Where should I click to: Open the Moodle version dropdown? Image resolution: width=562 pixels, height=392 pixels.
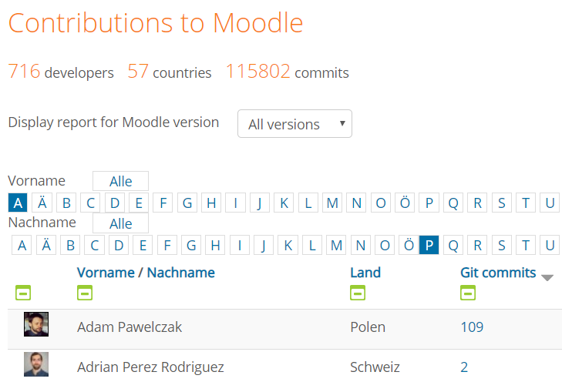click(x=294, y=124)
